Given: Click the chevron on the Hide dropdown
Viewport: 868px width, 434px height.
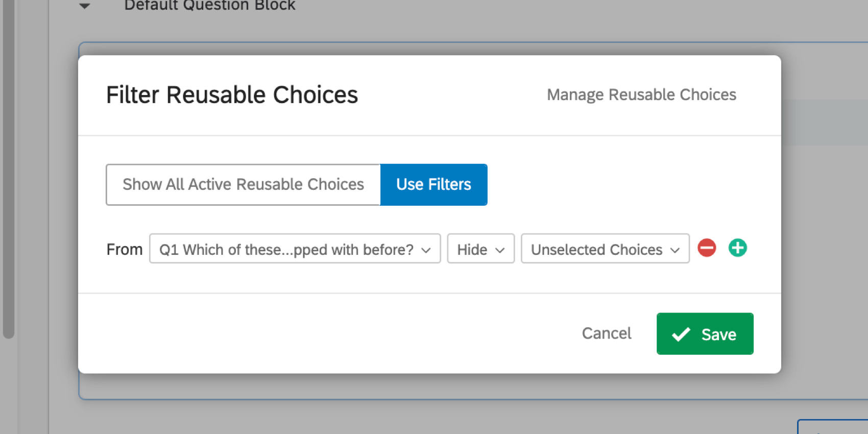Looking at the screenshot, I should click(x=500, y=250).
